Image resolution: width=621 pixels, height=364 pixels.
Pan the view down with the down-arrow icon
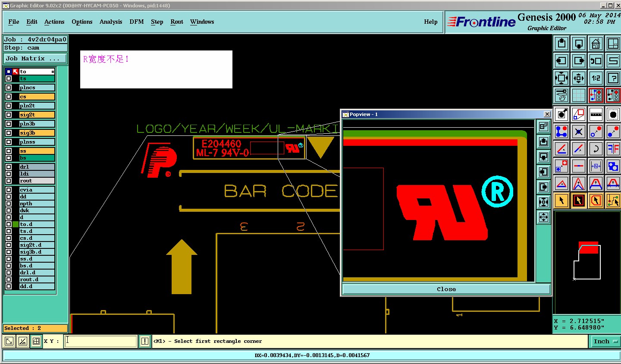coord(579,44)
